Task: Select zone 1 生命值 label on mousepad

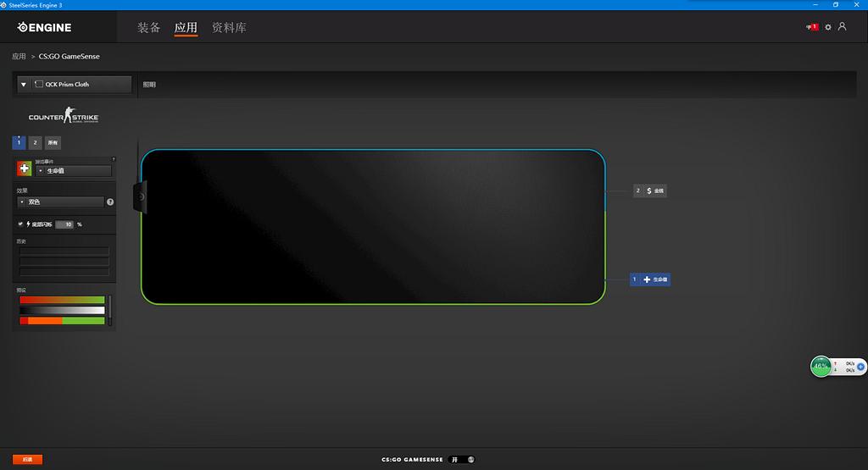Action: (x=650, y=279)
